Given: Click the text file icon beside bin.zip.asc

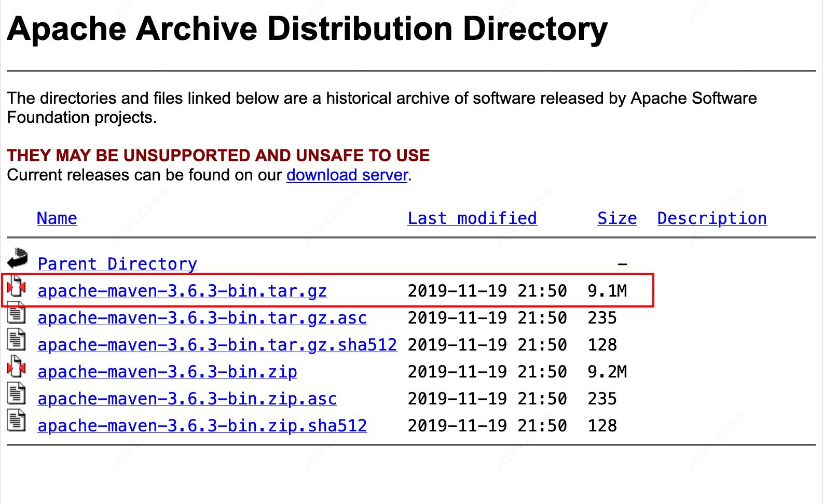Looking at the screenshot, I should click(x=16, y=394).
